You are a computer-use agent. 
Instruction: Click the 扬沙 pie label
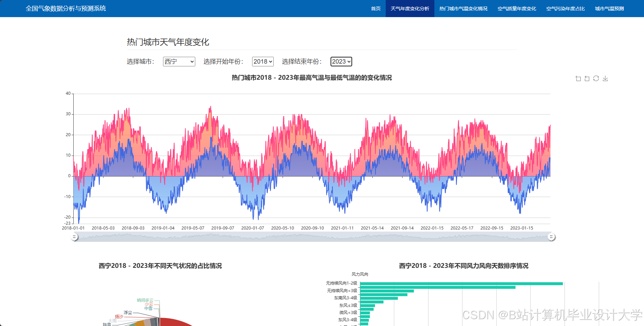119,317
